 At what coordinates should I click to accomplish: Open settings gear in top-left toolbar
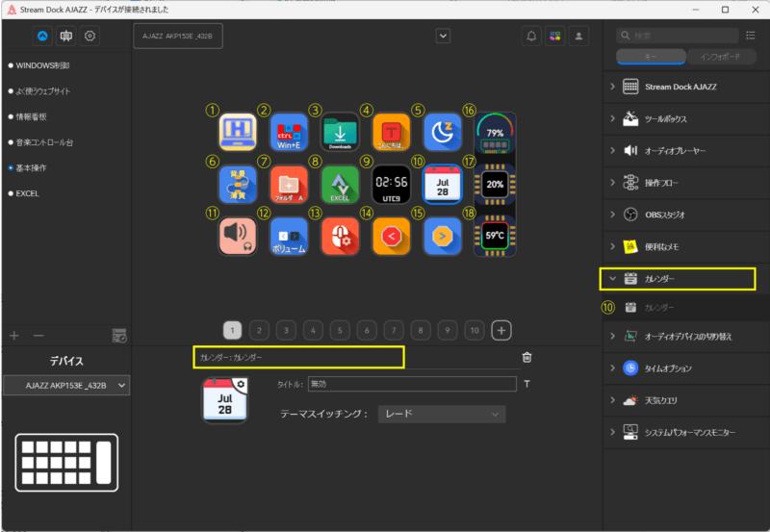click(90, 36)
